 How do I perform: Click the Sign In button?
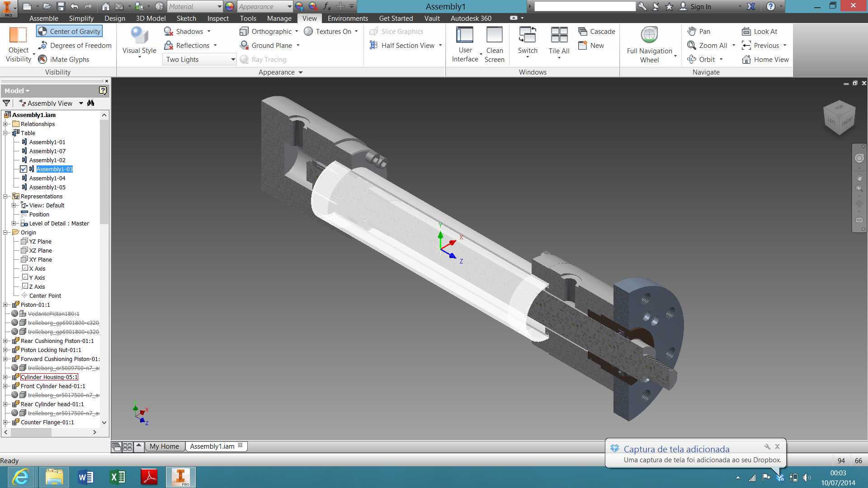tap(696, 6)
